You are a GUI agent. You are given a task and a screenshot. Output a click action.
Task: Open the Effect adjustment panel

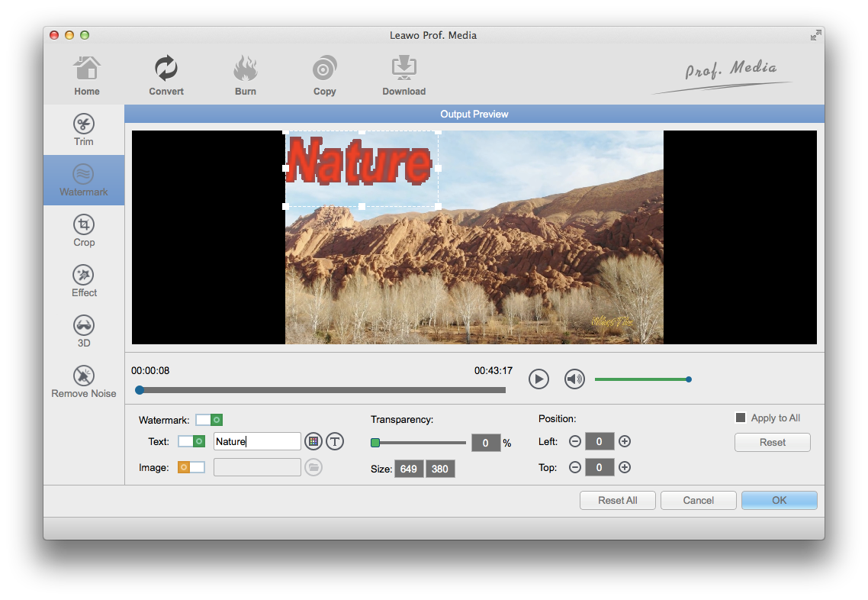pyautogui.click(x=84, y=281)
